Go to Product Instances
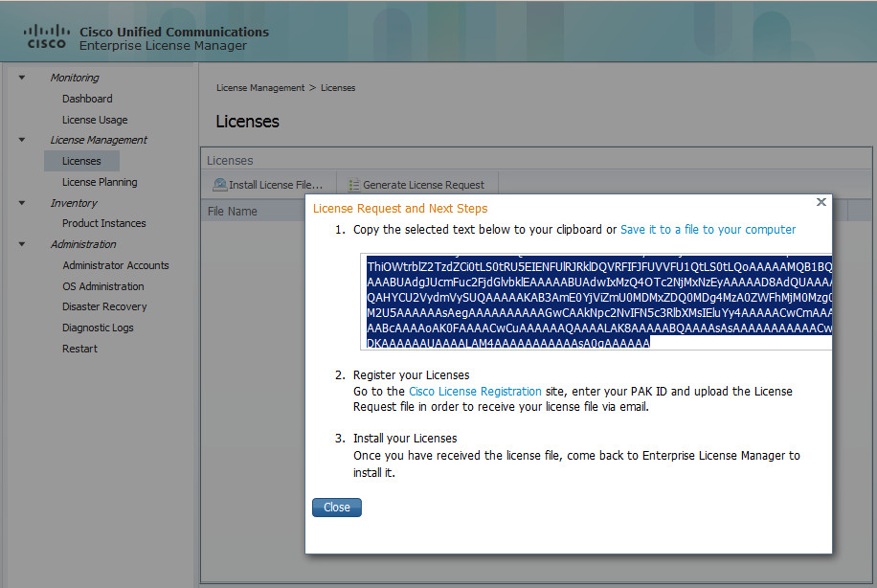Image resolution: width=877 pixels, height=588 pixels. [104, 223]
